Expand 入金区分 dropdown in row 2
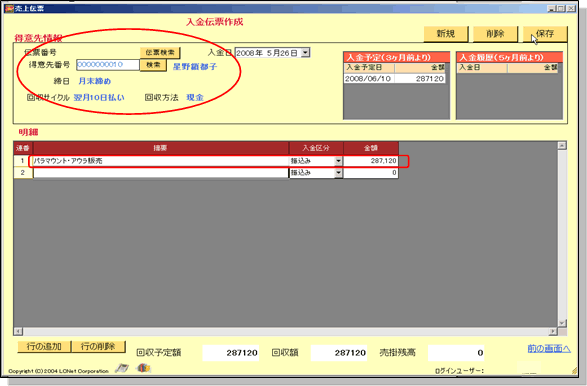587x386 pixels. (x=338, y=173)
